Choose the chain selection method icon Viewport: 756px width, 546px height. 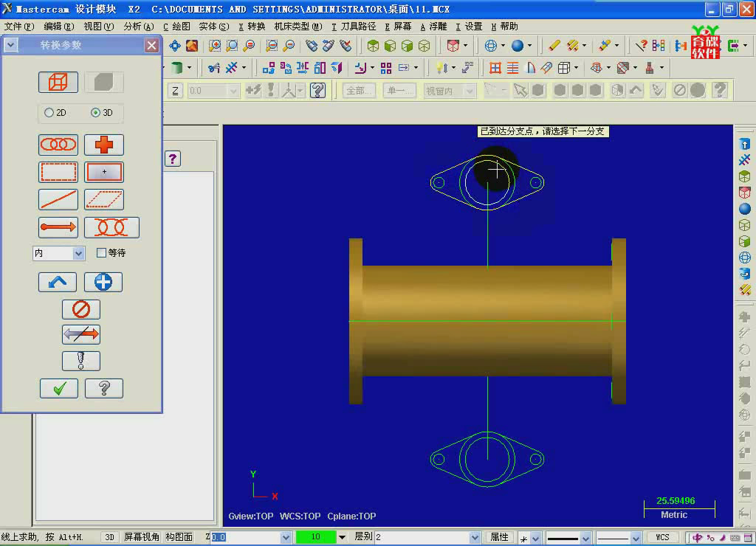tap(58, 145)
